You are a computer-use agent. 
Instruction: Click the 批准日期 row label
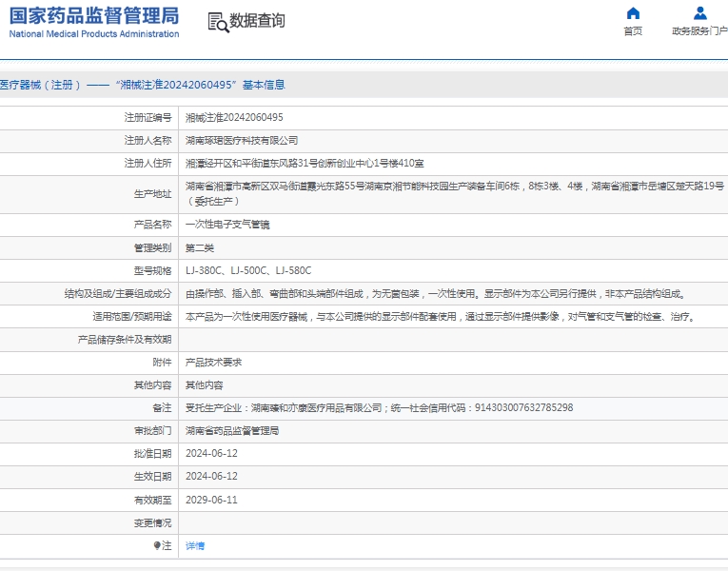point(153,453)
